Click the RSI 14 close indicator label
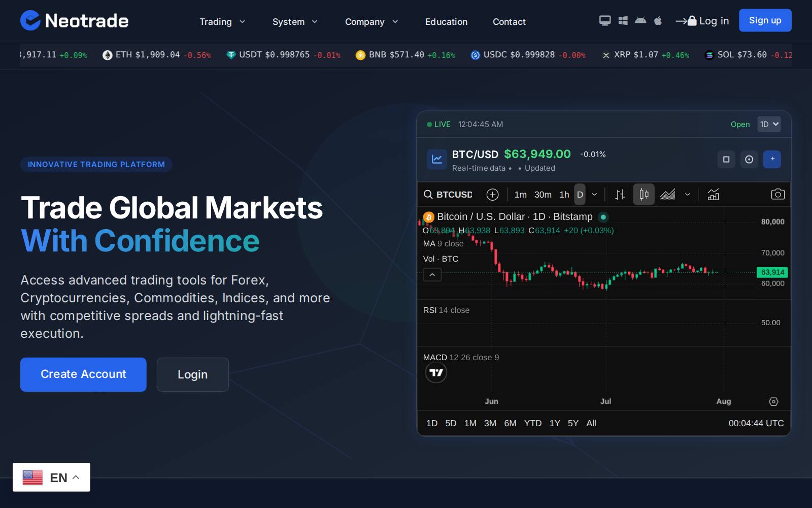The image size is (812, 508). coord(446,310)
